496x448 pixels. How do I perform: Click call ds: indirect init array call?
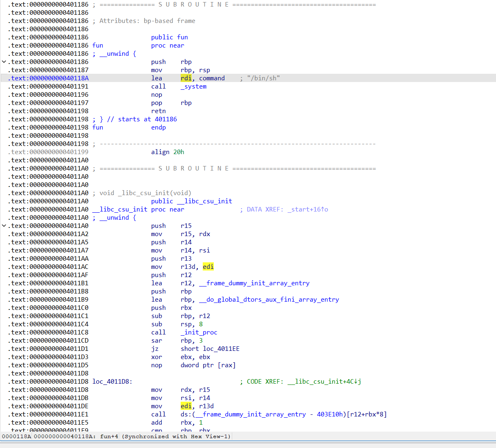pyautogui.click(x=269, y=414)
